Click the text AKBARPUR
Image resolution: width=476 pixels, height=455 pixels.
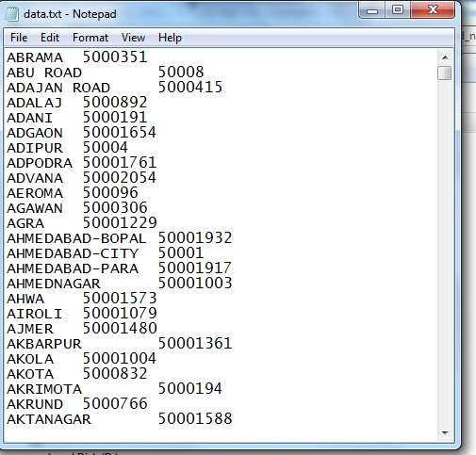pos(44,344)
